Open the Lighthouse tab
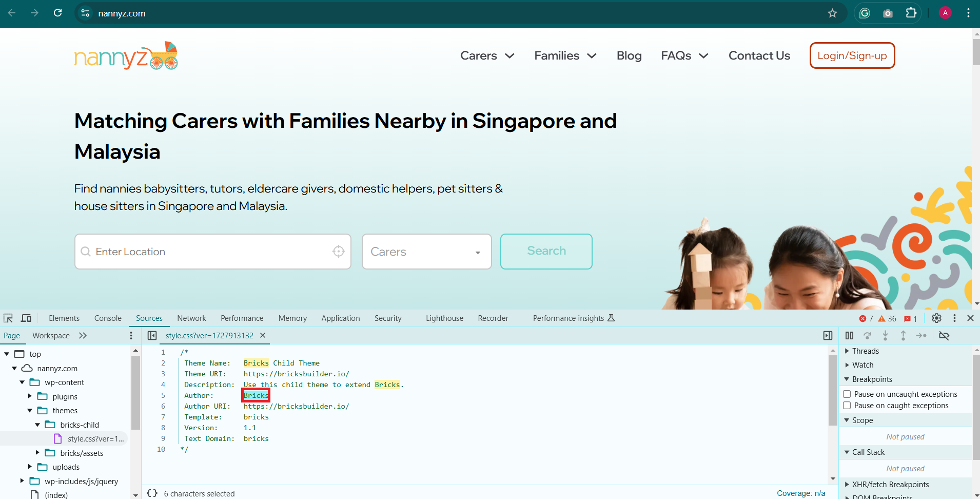The height and width of the screenshot is (499, 980). (x=444, y=318)
